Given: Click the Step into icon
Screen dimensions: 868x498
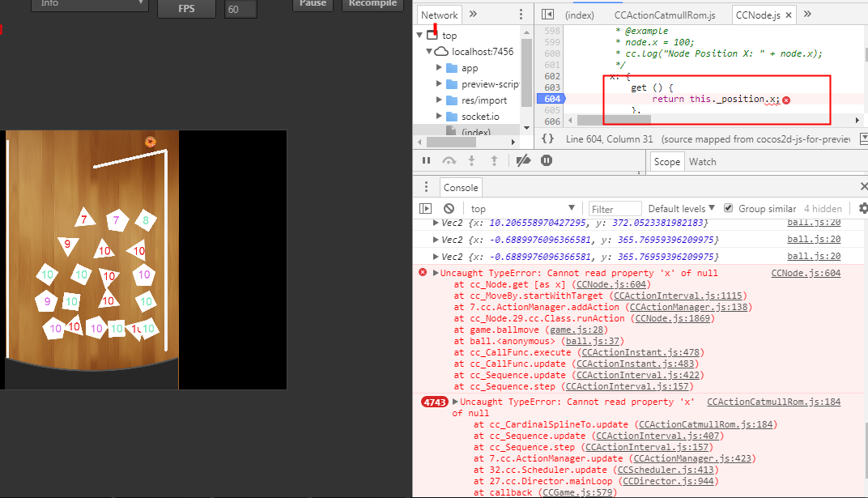Looking at the screenshot, I should point(471,160).
